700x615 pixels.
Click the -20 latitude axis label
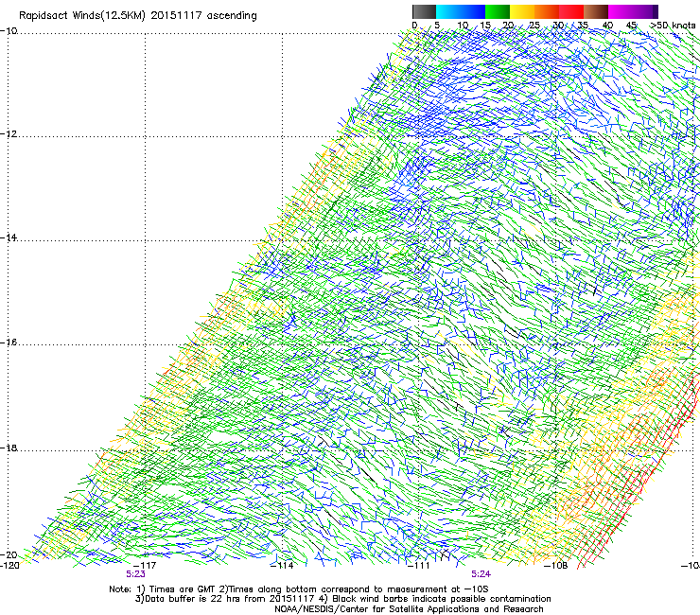9,554
